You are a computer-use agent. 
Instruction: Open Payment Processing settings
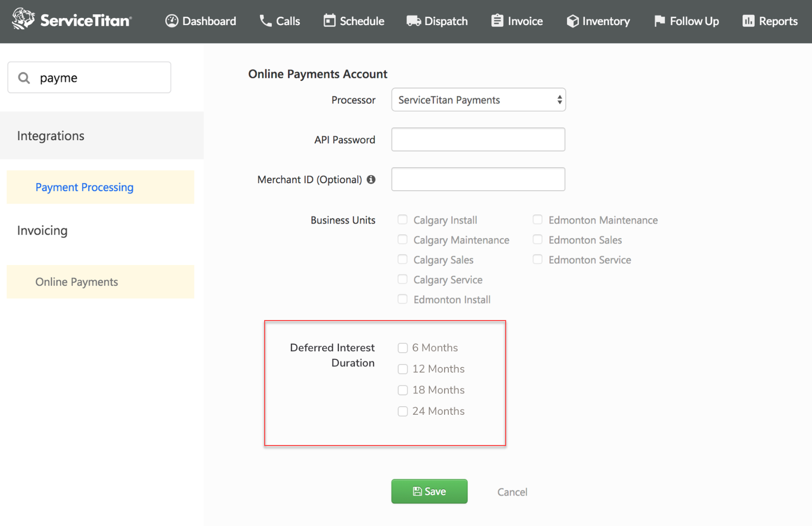[100, 187]
